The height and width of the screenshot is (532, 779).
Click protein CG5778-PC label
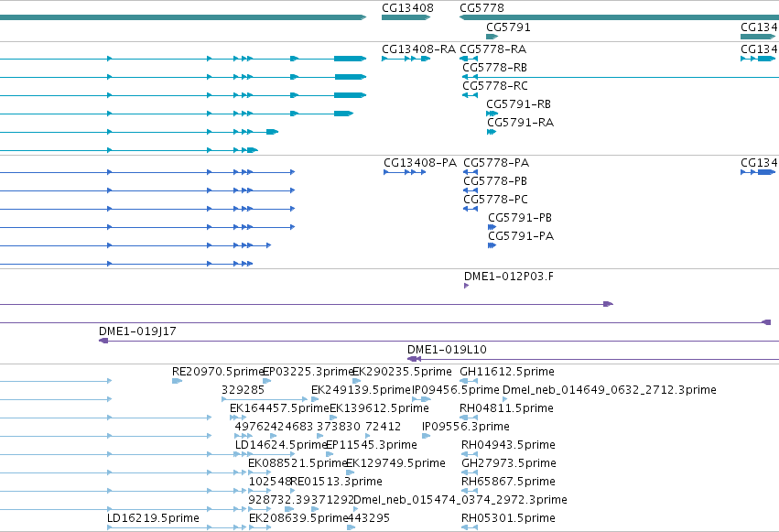[495, 200]
